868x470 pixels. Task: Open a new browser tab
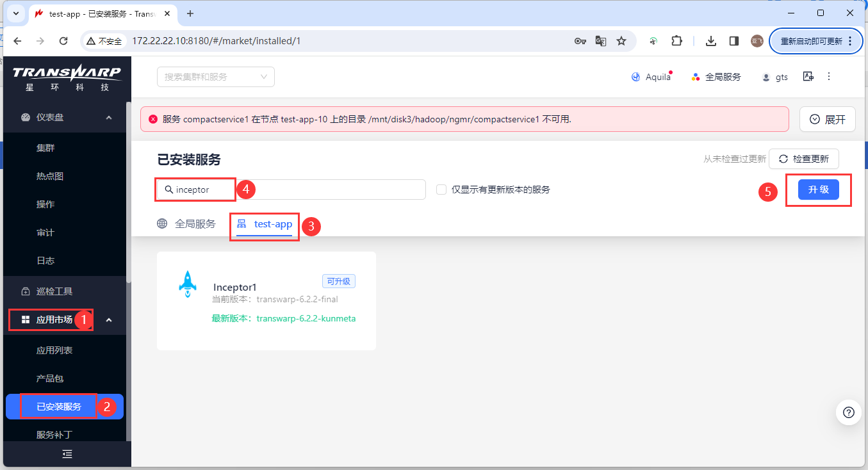point(190,13)
